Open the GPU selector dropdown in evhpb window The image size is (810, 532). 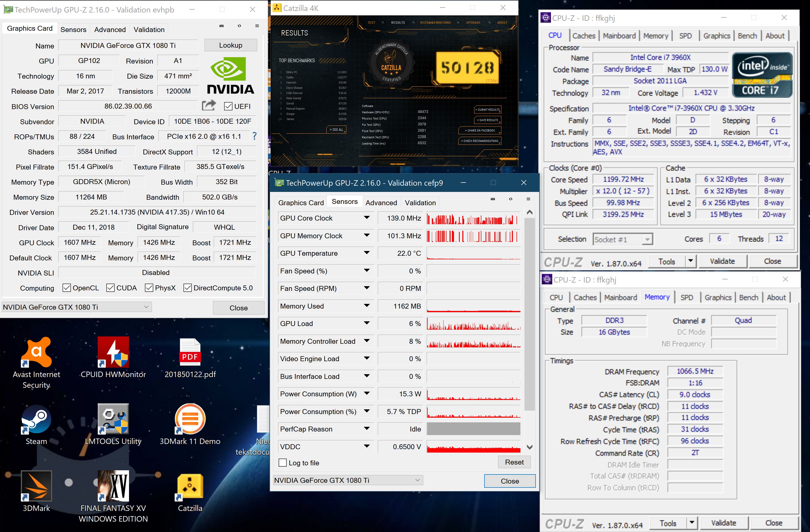[77, 307]
